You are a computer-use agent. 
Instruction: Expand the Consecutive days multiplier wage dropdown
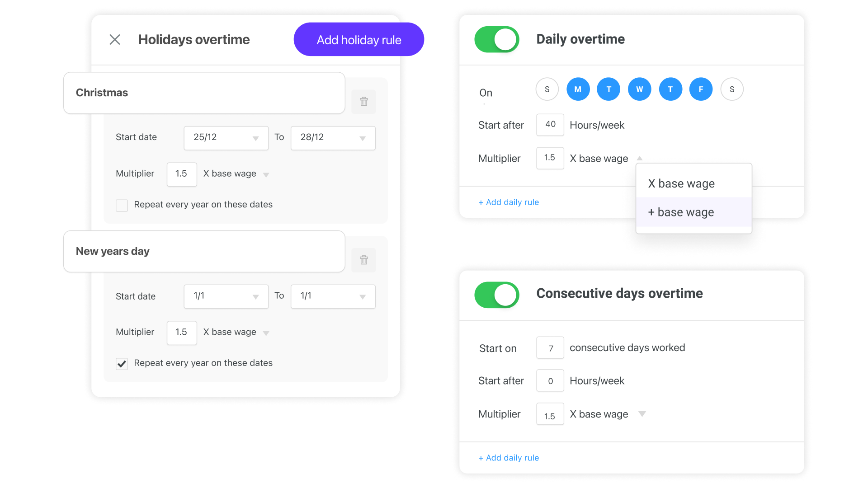pos(642,413)
